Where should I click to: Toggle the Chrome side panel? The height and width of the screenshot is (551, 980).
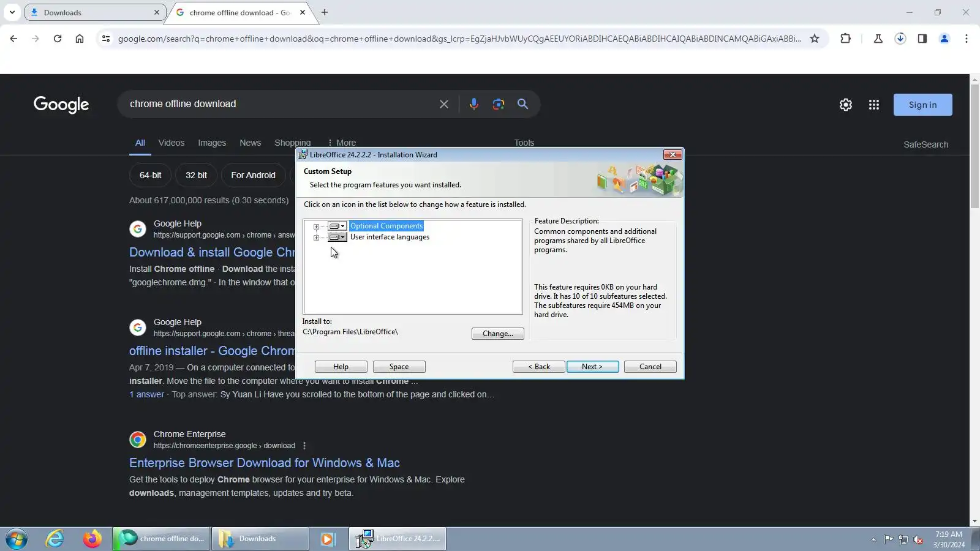pos(922,39)
